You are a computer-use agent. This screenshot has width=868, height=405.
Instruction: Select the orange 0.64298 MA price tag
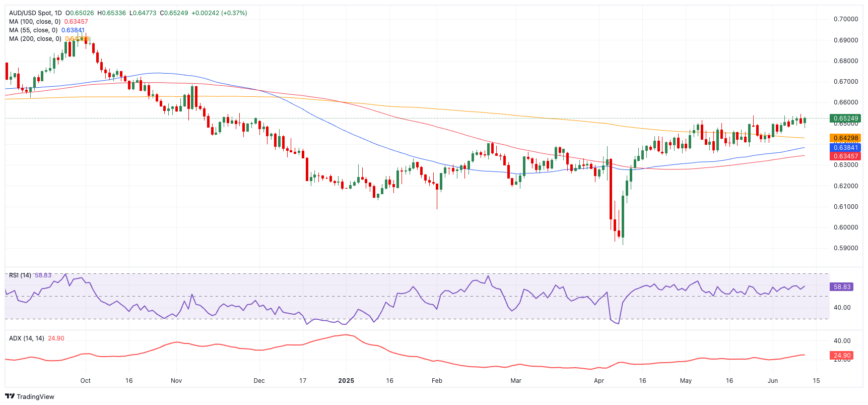(845, 138)
